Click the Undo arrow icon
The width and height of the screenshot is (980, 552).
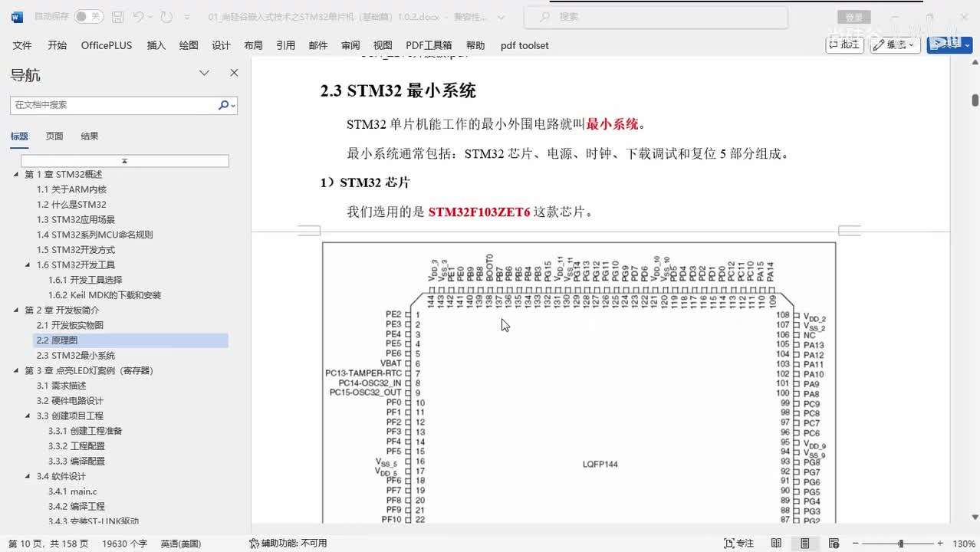pos(138,16)
